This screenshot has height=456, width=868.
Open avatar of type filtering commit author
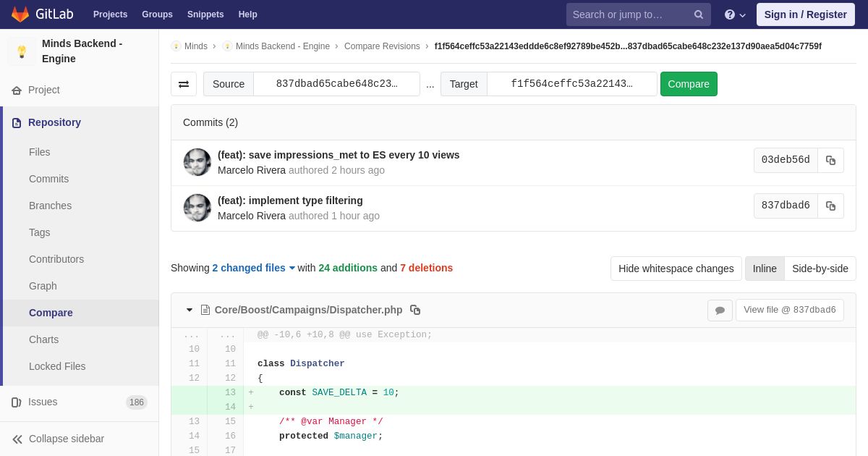click(197, 208)
